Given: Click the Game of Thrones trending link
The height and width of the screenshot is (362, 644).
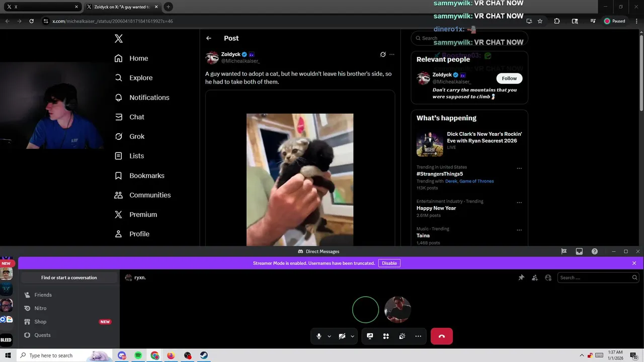Looking at the screenshot, I should tap(476, 181).
